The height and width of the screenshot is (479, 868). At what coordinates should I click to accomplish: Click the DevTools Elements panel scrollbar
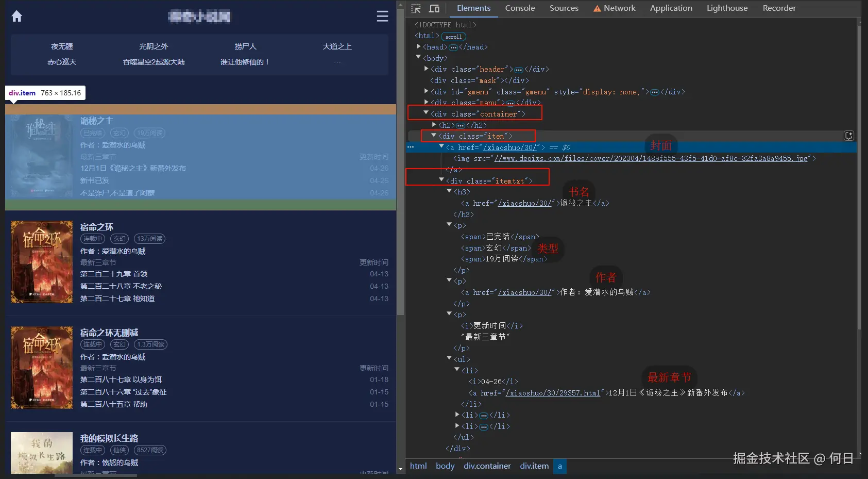pyautogui.click(x=859, y=177)
